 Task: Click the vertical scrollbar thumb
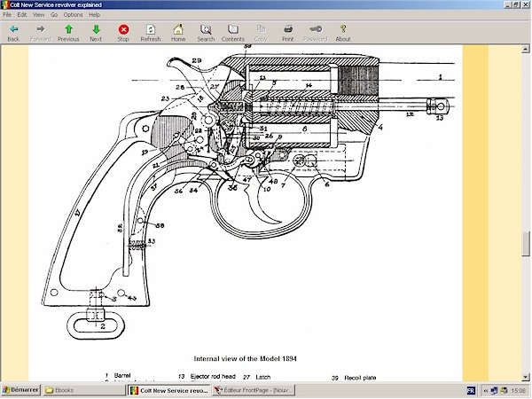click(x=526, y=244)
